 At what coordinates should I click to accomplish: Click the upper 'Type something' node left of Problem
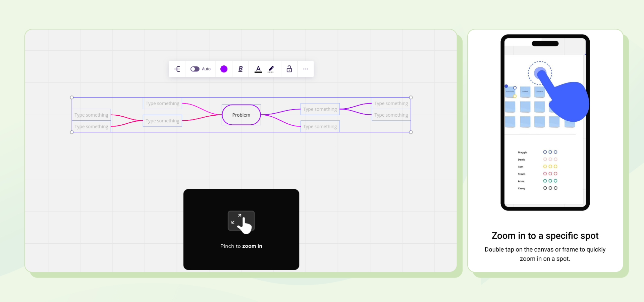tap(162, 104)
